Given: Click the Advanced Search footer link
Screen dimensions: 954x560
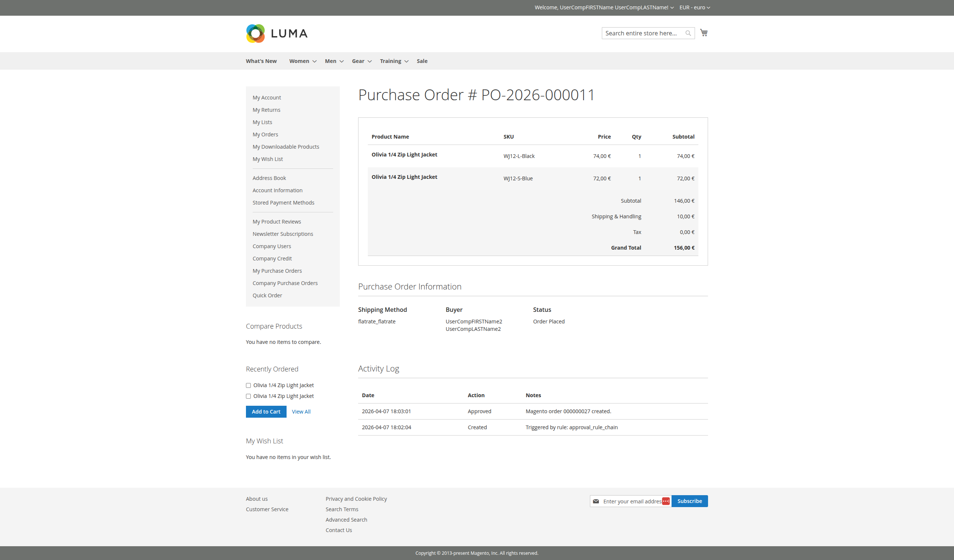Looking at the screenshot, I should (x=346, y=519).
